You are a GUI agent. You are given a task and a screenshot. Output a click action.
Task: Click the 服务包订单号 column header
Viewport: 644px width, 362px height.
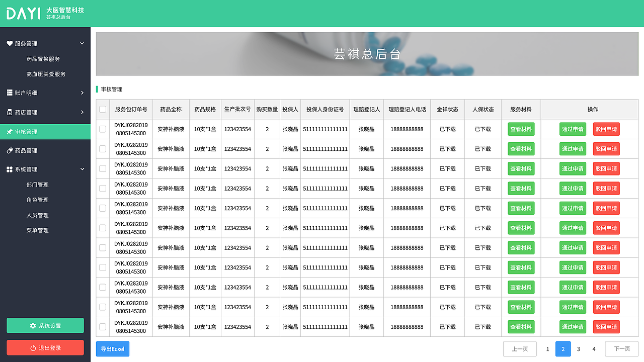click(x=131, y=109)
